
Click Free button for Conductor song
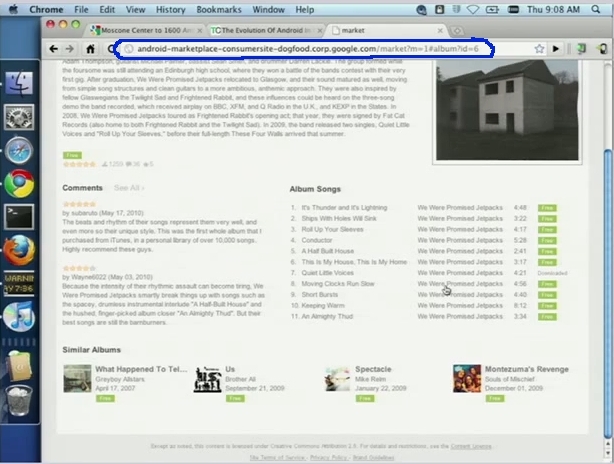point(547,240)
